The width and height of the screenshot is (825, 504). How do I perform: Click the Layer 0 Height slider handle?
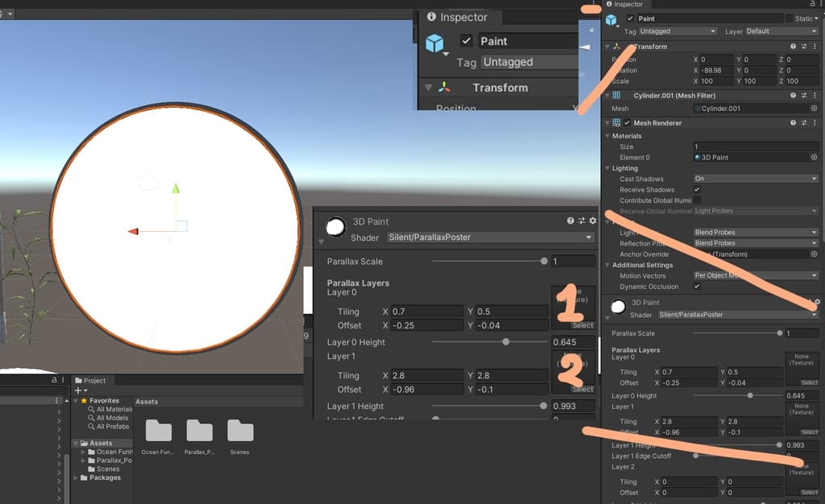click(x=750, y=395)
